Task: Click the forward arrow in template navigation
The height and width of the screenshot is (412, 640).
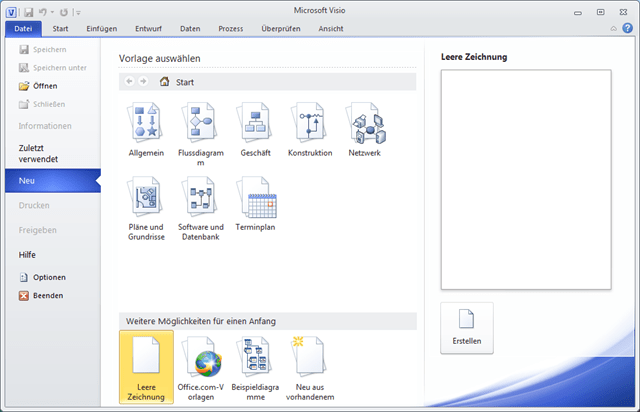Action: click(x=143, y=81)
